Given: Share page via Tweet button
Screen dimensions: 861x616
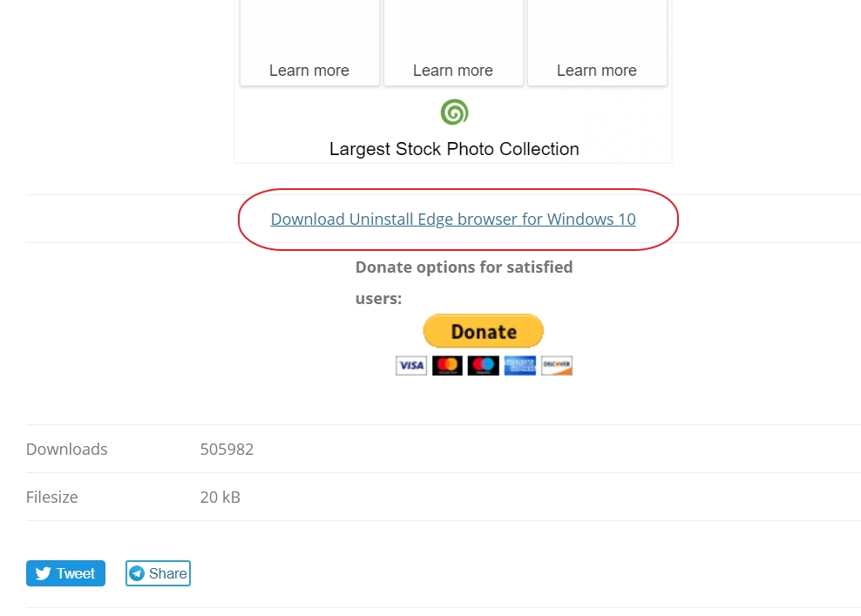Looking at the screenshot, I should (x=65, y=573).
